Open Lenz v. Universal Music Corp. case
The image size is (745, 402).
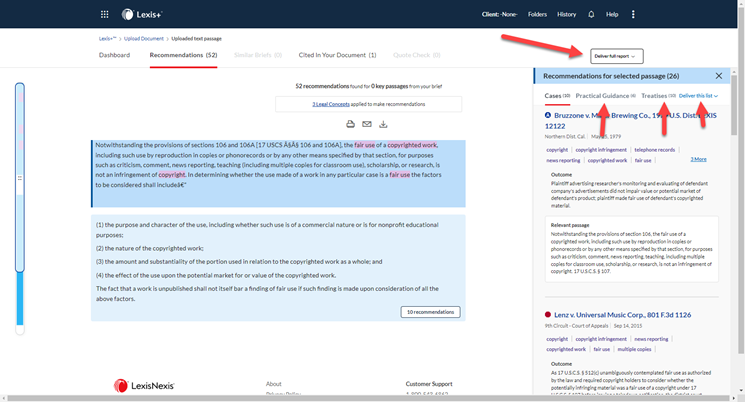[x=622, y=315]
